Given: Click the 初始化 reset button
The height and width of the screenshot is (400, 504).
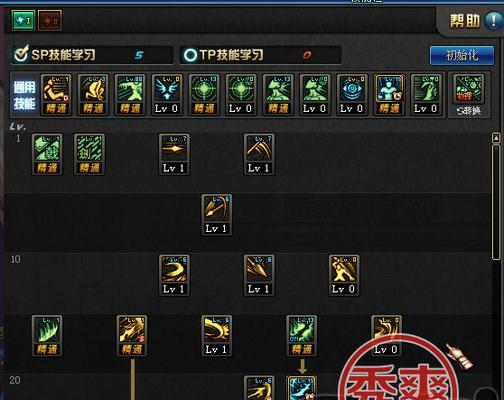Looking at the screenshot, I should (x=462, y=55).
